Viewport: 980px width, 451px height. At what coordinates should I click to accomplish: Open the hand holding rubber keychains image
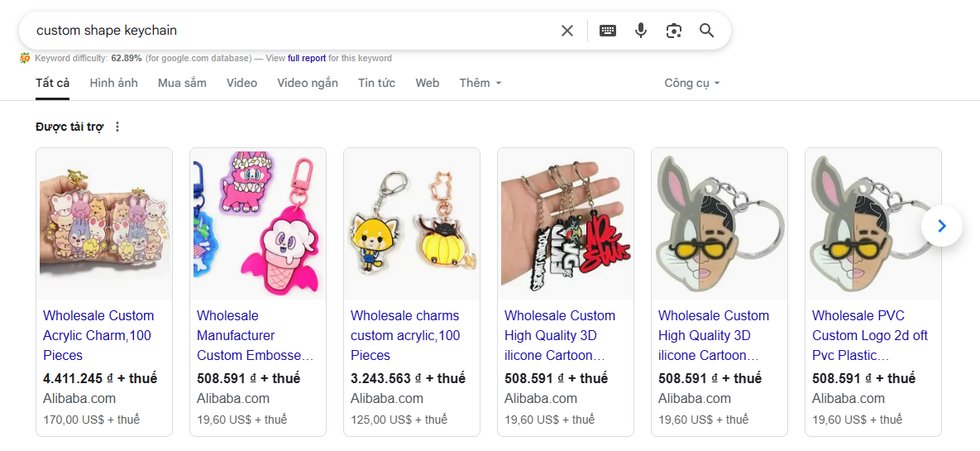[566, 224]
